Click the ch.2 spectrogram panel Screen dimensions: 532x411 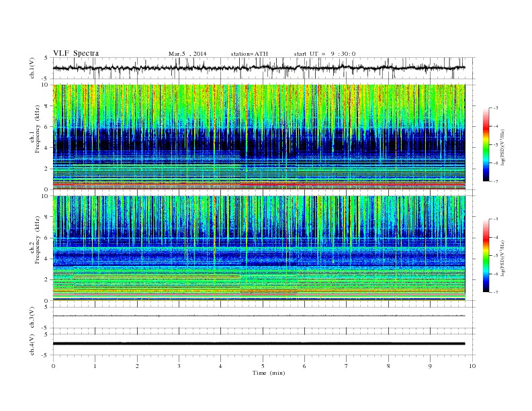point(259,248)
